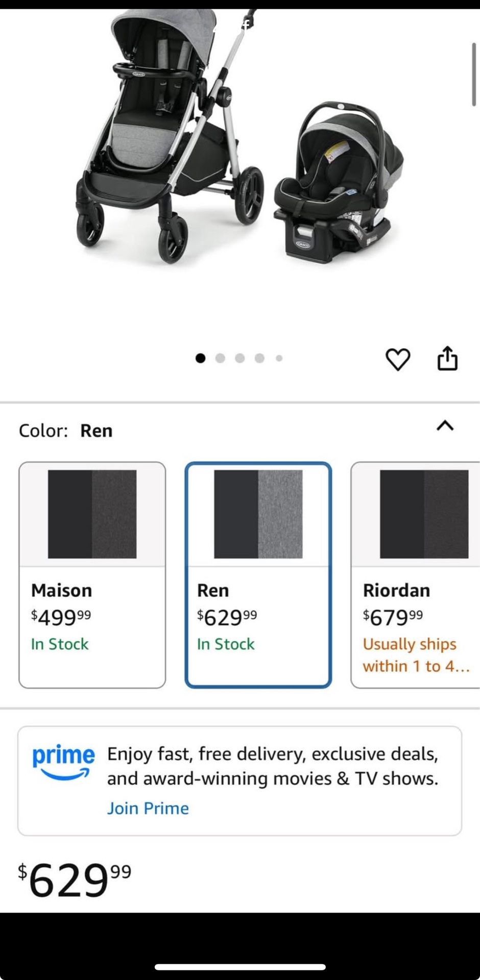The image size is (480, 980).
Task: Tap the Riordan fabric color swatch
Action: tap(424, 514)
